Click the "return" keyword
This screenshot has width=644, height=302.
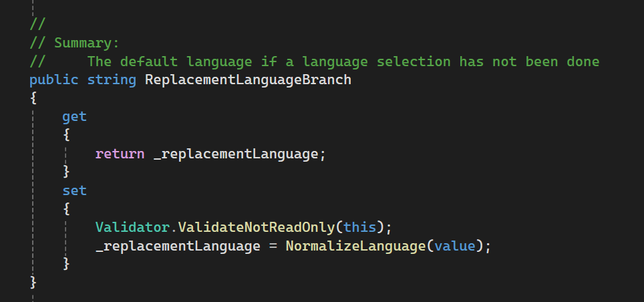[x=120, y=154]
